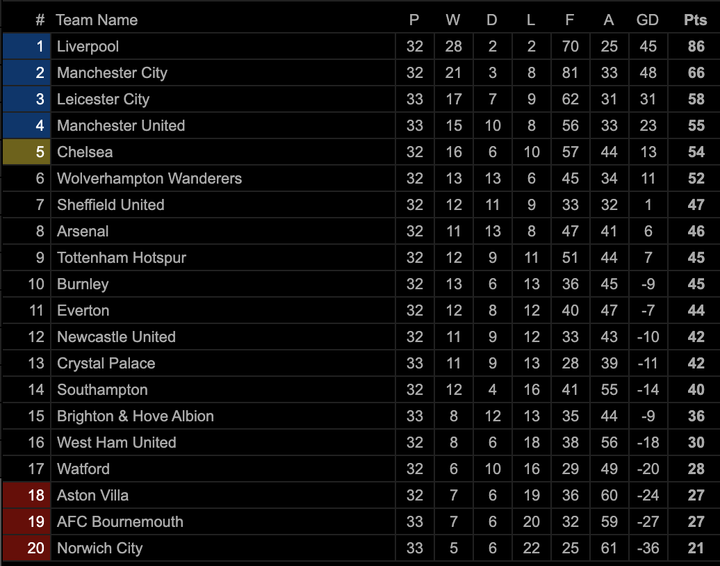Click the yellow position 5 cell
The height and width of the screenshot is (566, 720).
[x=25, y=152]
